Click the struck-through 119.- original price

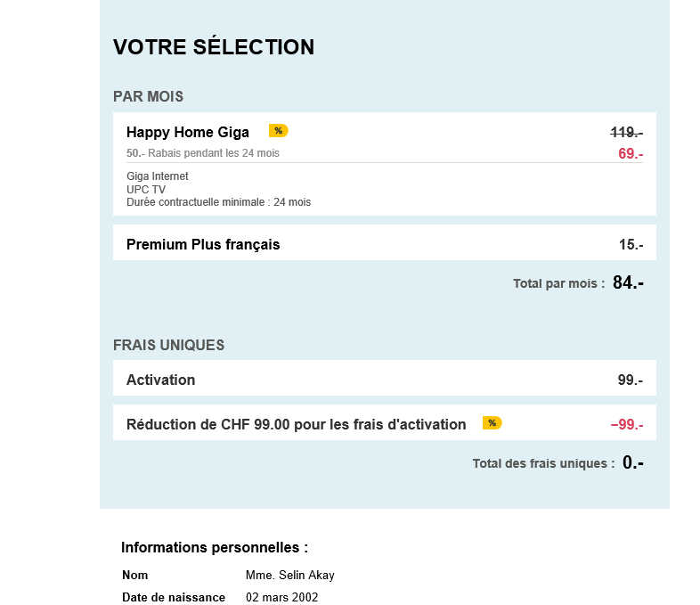click(x=627, y=133)
